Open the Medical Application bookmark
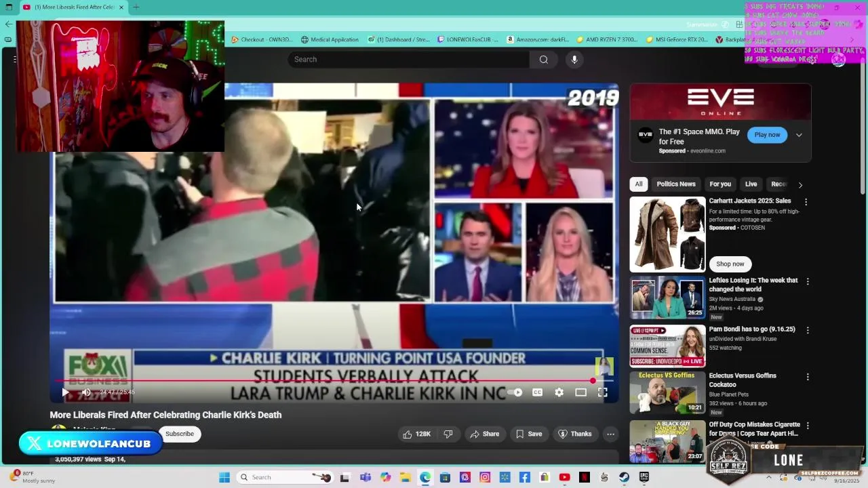868x488 pixels. click(x=330, y=39)
